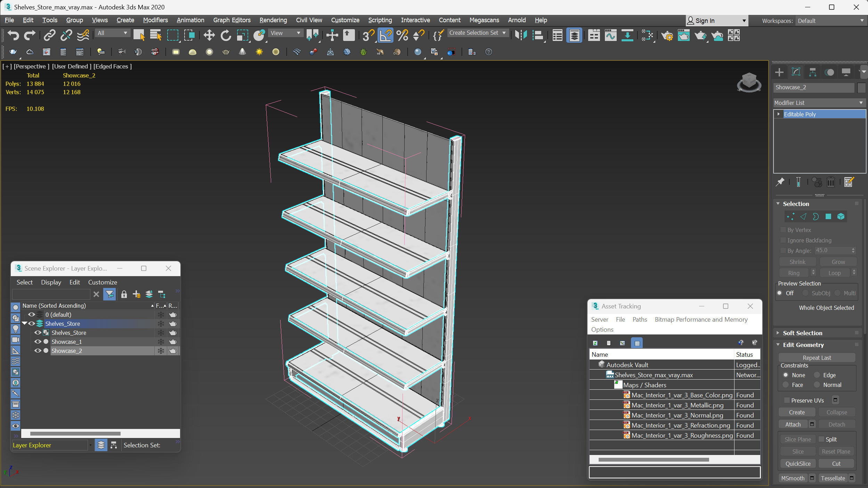Open the Scripting menu
Viewport: 868px width, 488px height.
pyautogui.click(x=380, y=20)
